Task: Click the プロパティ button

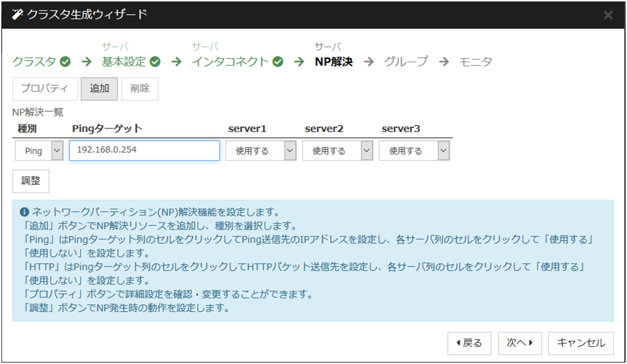Action: point(44,89)
